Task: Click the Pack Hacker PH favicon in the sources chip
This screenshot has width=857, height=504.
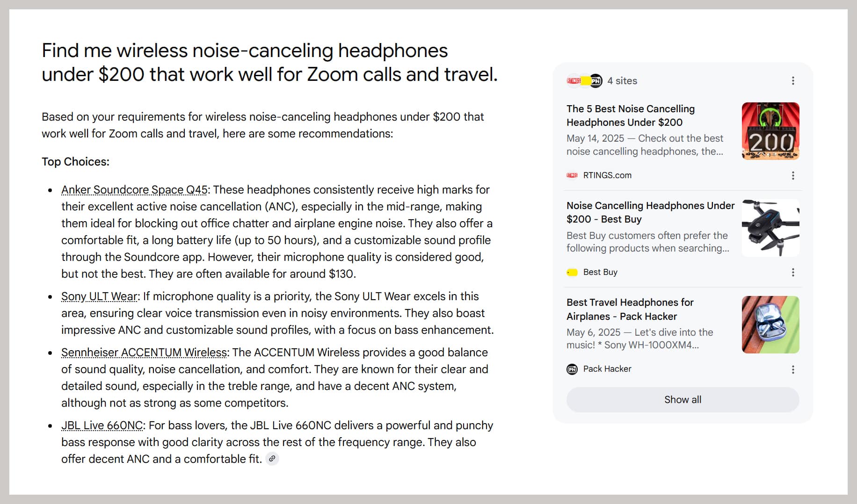Action: pyautogui.click(x=595, y=80)
